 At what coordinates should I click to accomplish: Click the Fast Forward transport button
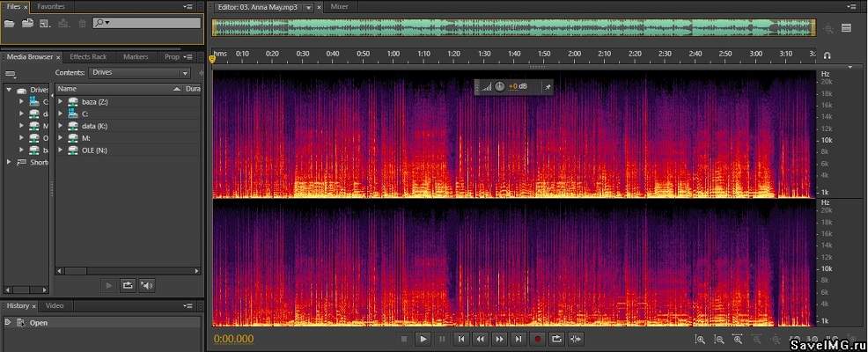click(499, 339)
